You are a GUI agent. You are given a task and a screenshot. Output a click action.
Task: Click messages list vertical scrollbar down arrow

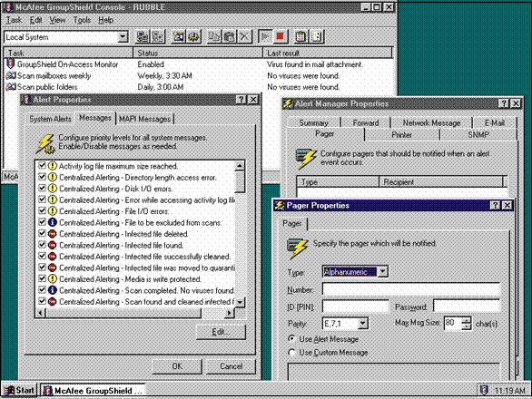[240, 302]
